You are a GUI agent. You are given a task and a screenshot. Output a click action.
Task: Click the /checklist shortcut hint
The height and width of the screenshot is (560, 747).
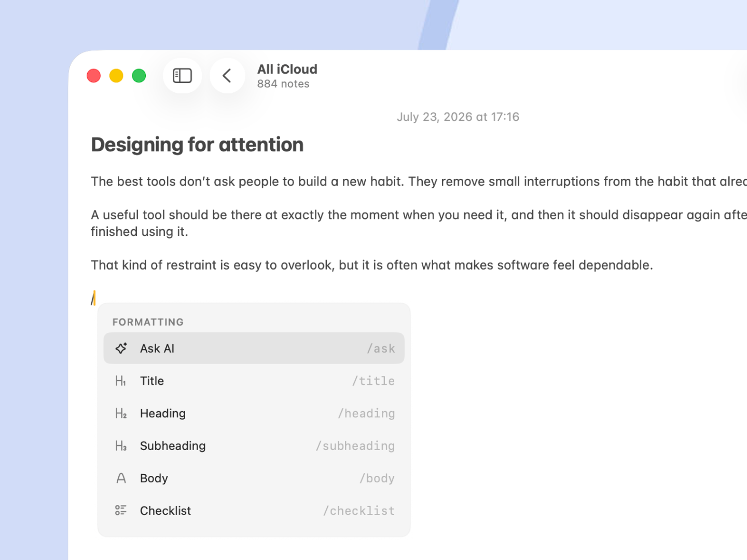click(x=359, y=511)
